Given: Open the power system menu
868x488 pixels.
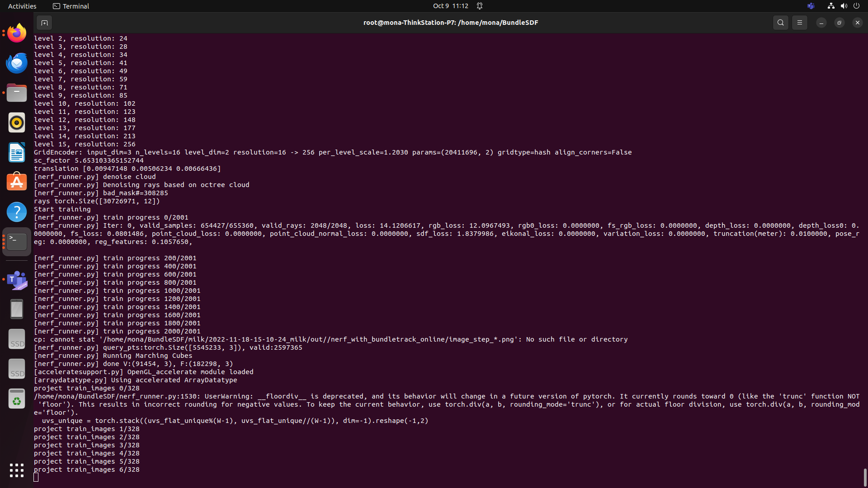Looking at the screenshot, I should [857, 6].
